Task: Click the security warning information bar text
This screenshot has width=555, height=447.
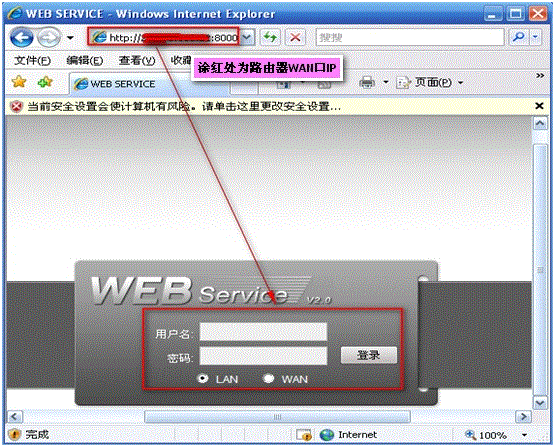Action: [x=184, y=106]
